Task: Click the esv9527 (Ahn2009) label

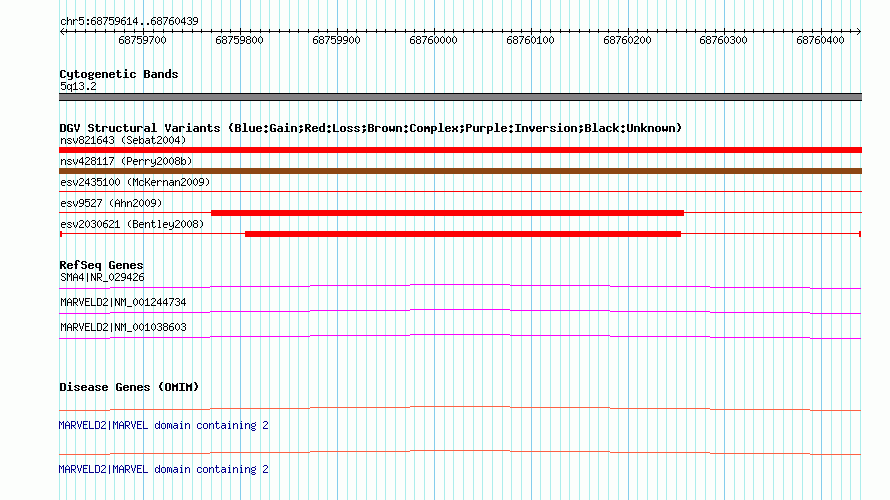Action: click(111, 203)
